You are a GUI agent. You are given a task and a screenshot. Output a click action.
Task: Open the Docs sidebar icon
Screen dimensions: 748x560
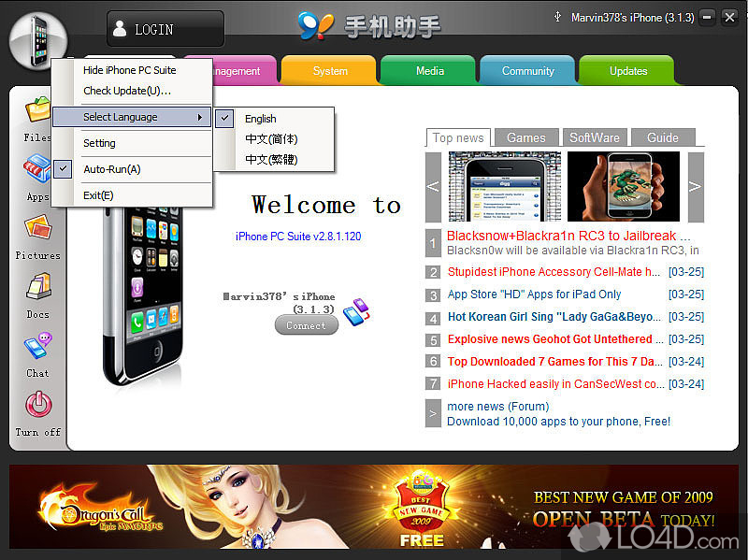(38, 286)
